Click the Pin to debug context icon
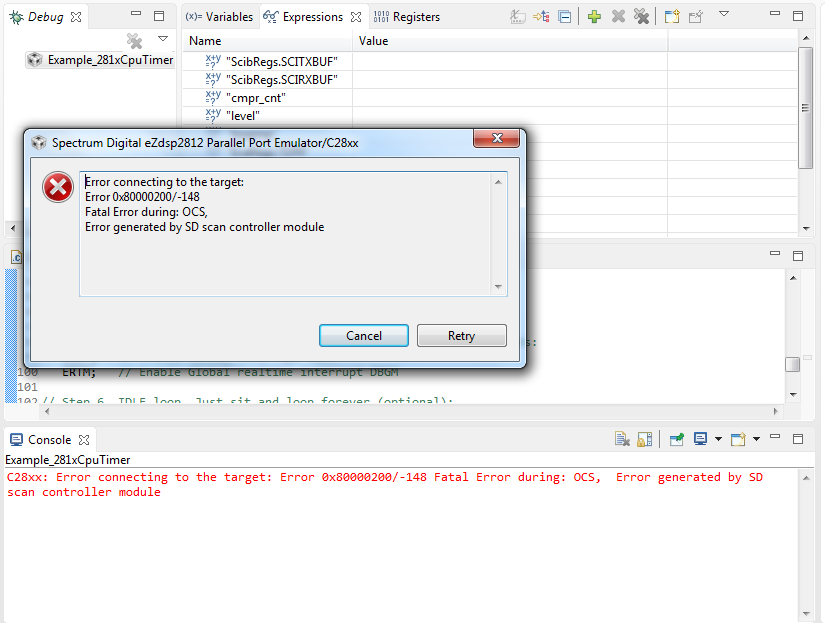Image resolution: width=825 pixels, height=623 pixels. tap(696, 17)
